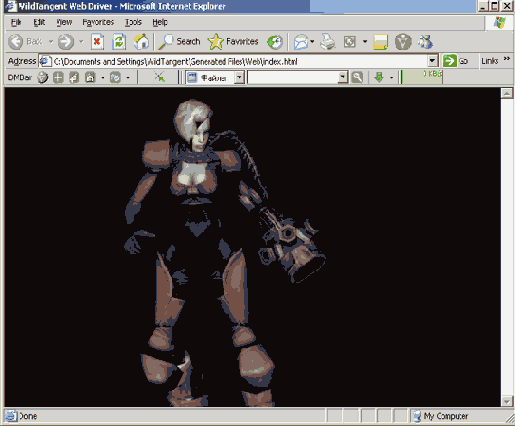Expand the Back history dropdown arrow

click(x=51, y=42)
